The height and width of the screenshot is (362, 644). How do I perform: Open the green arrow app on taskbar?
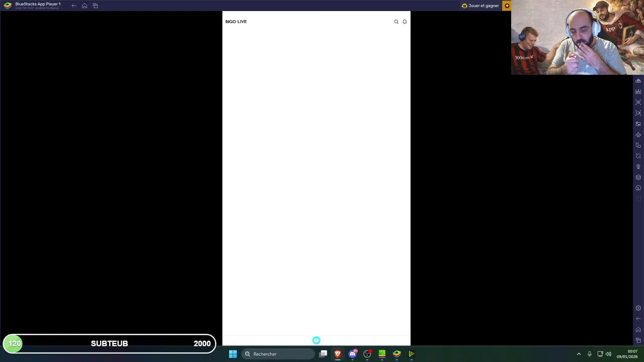[x=412, y=354]
